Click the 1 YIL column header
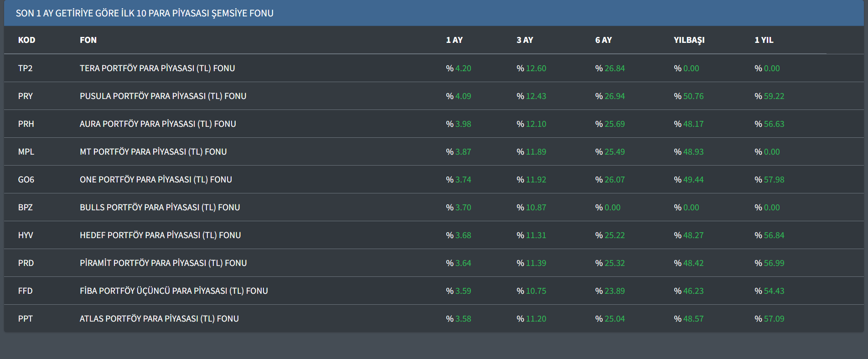The height and width of the screenshot is (359, 868). point(764,40)
